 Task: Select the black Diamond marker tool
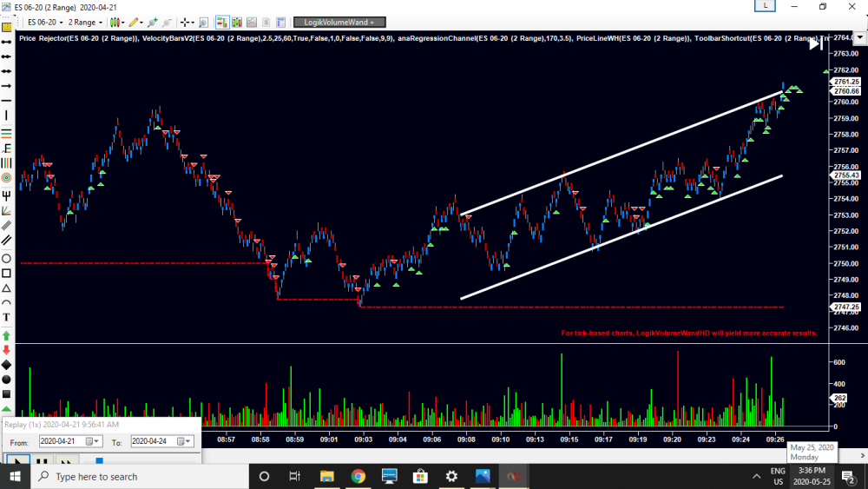(6, 364)
